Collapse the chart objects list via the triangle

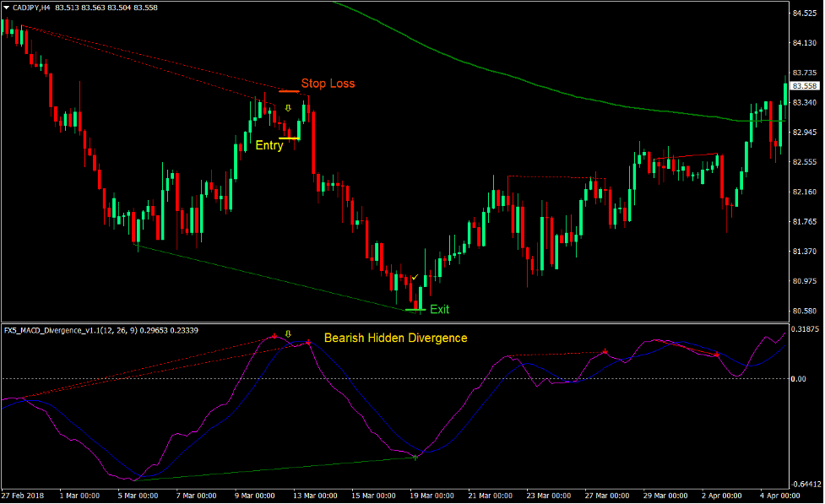(x=8, y=8)
